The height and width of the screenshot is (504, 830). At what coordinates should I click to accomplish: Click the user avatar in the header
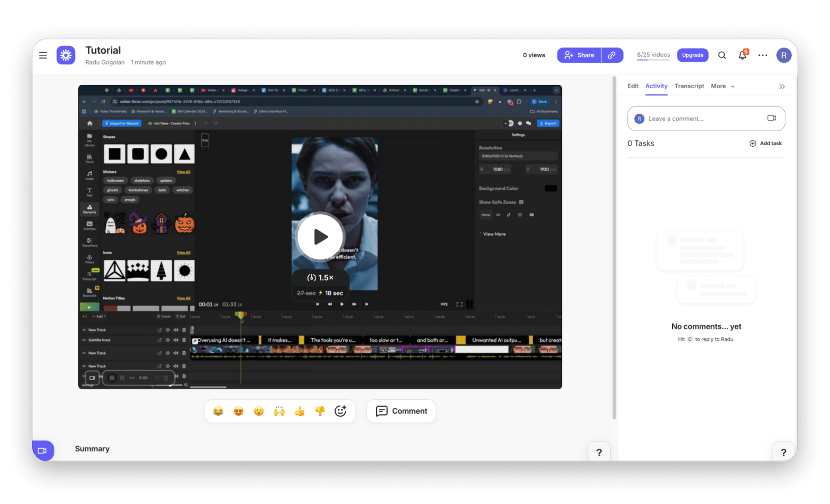pyautogui.click(x=783, y=55)
